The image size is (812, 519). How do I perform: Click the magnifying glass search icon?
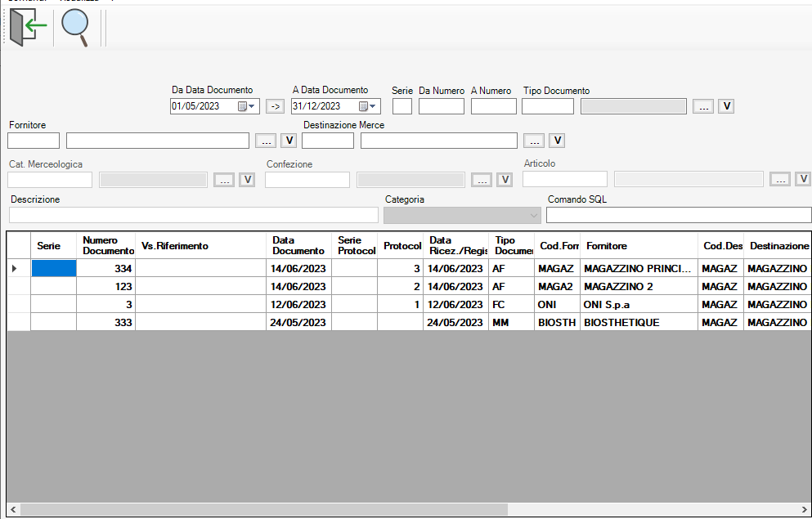[x=75, y=28]
